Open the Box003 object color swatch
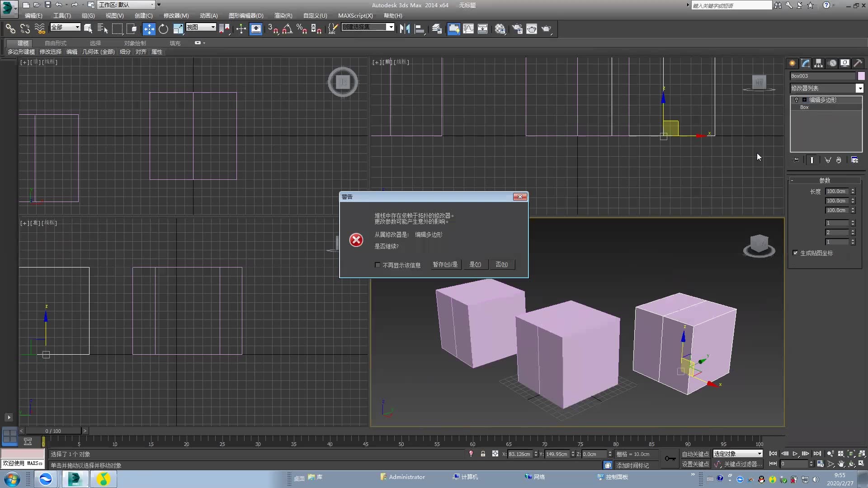Viewport: 868px width, 488px height. (x=861, y=76)
